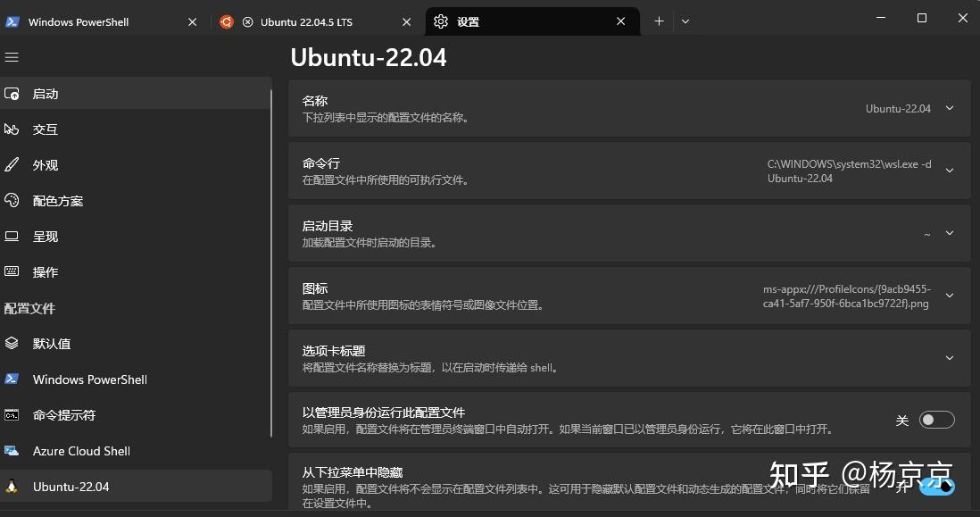Image resolution: width=980 pixels, height=517 pixels.
Task: Open the hamburger navigation menu
Action: 12,57
